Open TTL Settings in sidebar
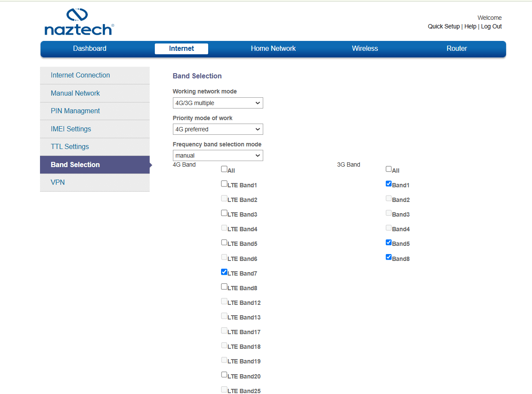Image resolution: width=532 pixels, height=394 pixels. point(70,147)
